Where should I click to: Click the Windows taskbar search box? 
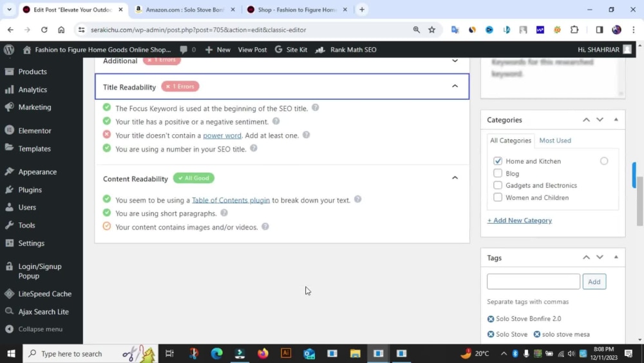tap(90, 353)
